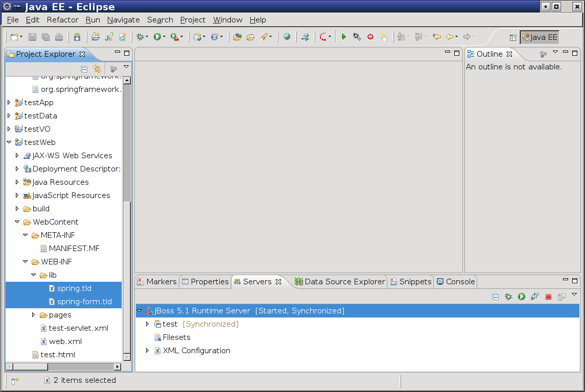
Task: Select the test module under JBoss server
Action: [170, 324]
